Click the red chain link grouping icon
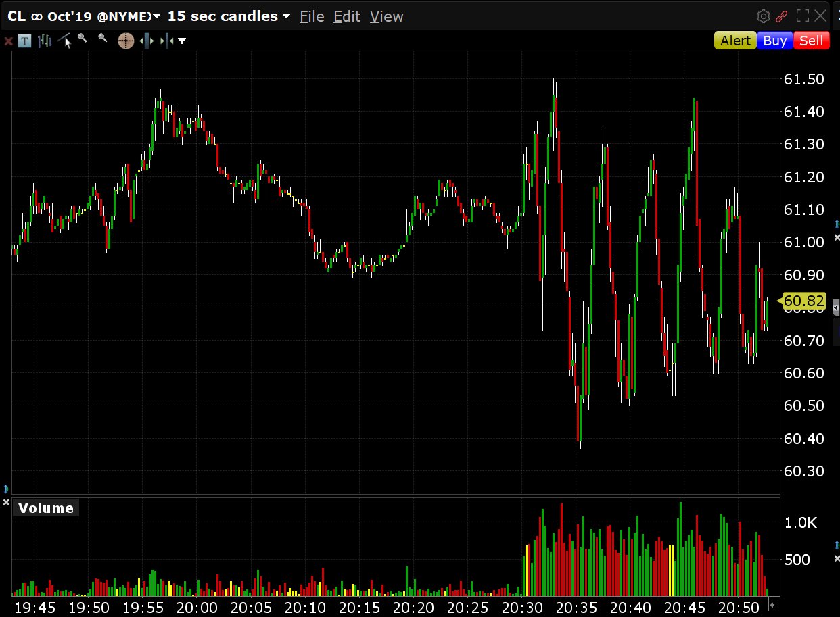 [782, 16]
